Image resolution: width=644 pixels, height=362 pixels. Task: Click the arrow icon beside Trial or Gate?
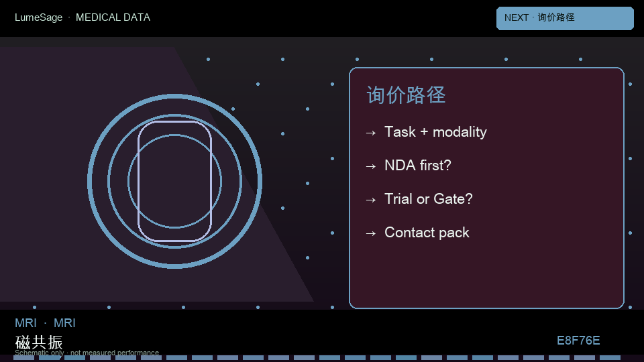tap(370, 200)
